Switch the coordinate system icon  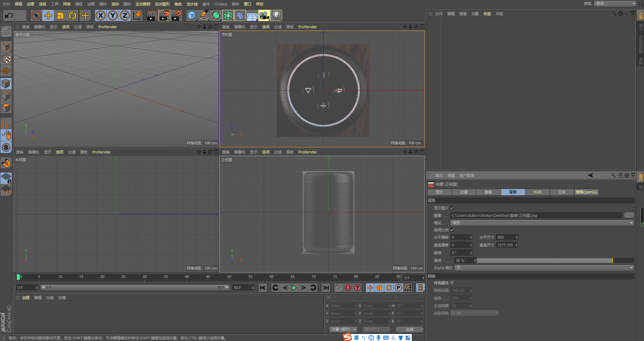[137, 15]
